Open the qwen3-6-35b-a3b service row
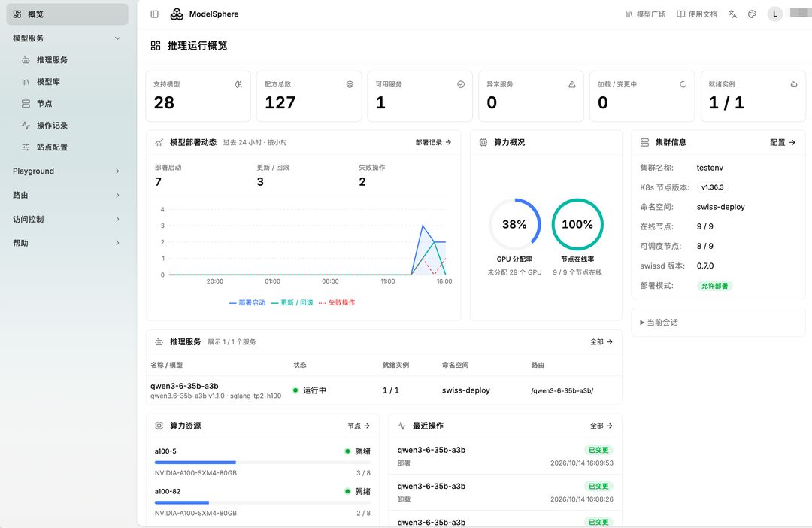Viewport: 812px width, 528px height. point(383,390)
